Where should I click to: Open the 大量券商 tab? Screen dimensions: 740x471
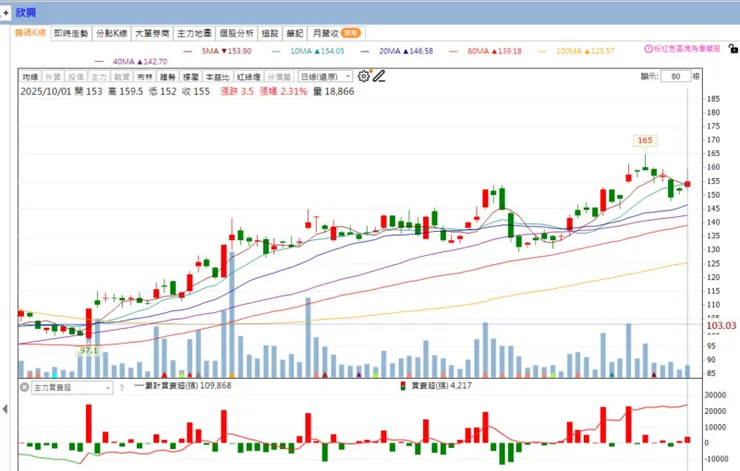152,33
